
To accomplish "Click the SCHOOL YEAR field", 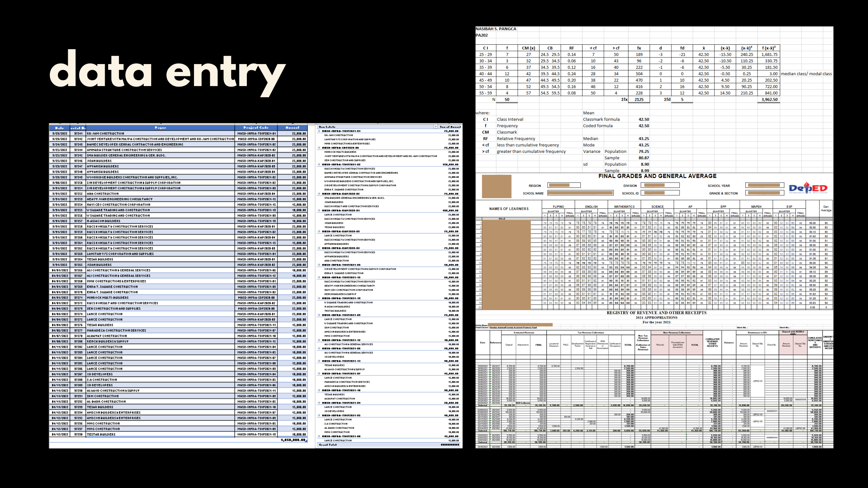I will tap(765, 185).
